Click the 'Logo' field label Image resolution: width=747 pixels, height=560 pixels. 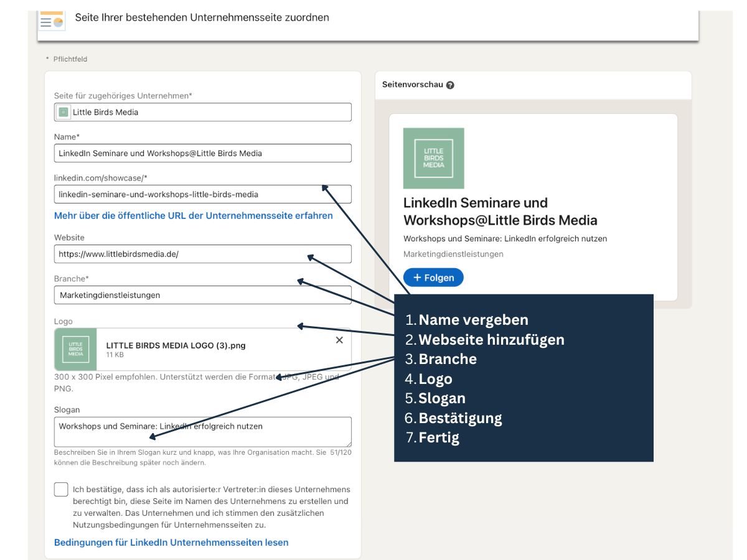click(x=63, y=322)
